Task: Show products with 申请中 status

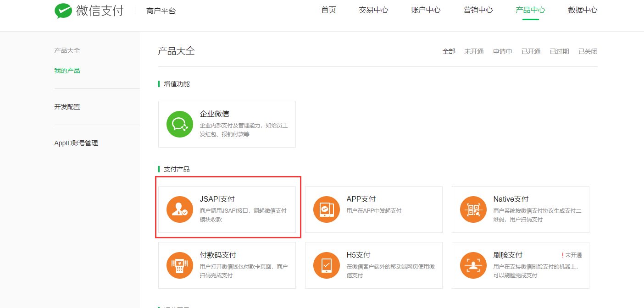Action: click(503, 51)
